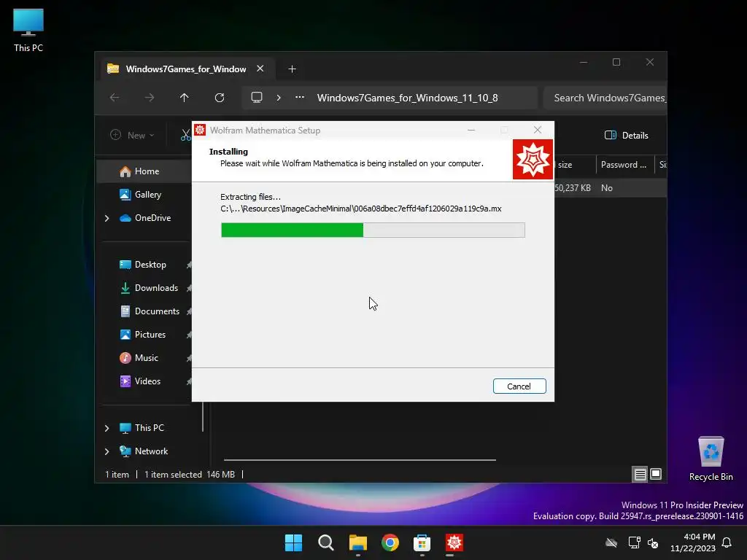Open Music quick access folder

(144, 358)
